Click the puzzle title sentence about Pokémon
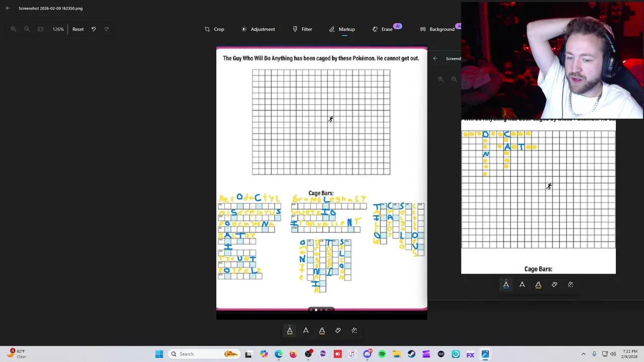Viewport: 644px width, 362px height. point(321,58)
